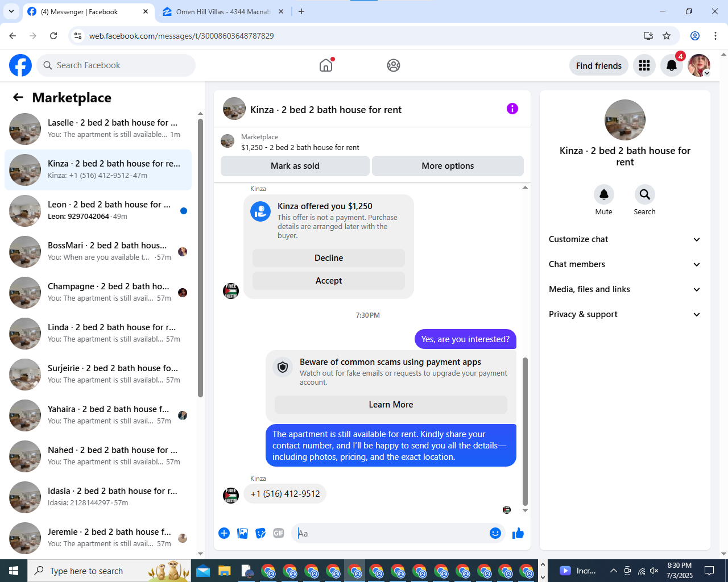Open the notifications bell with 4 alerts
The height and width of the screenshot is (582, 728).
[672, 65]
